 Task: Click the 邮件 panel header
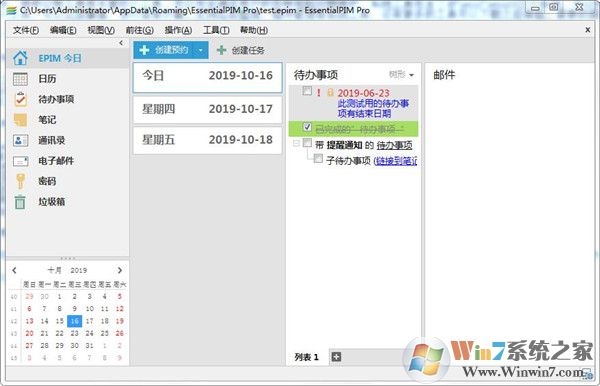tap(444, 75)
